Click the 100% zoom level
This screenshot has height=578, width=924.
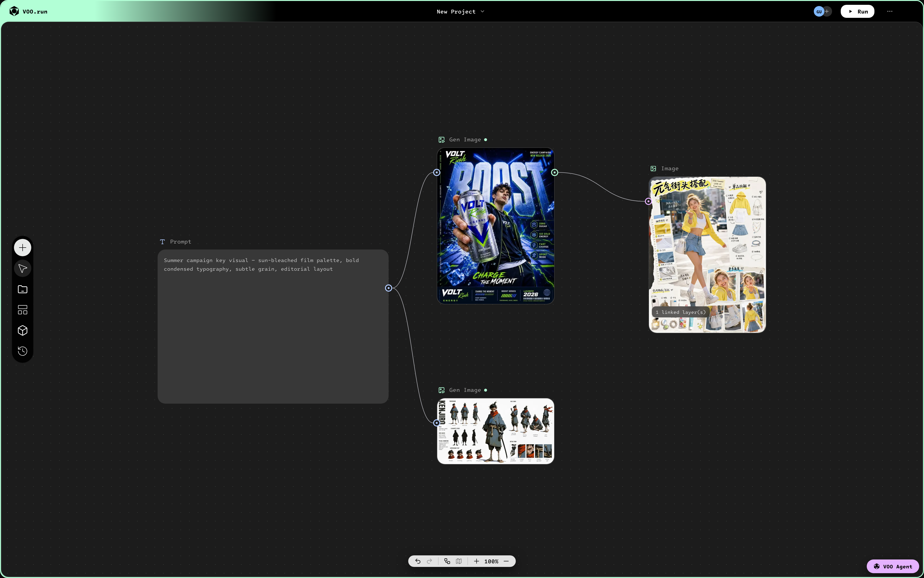pos(491,561)
